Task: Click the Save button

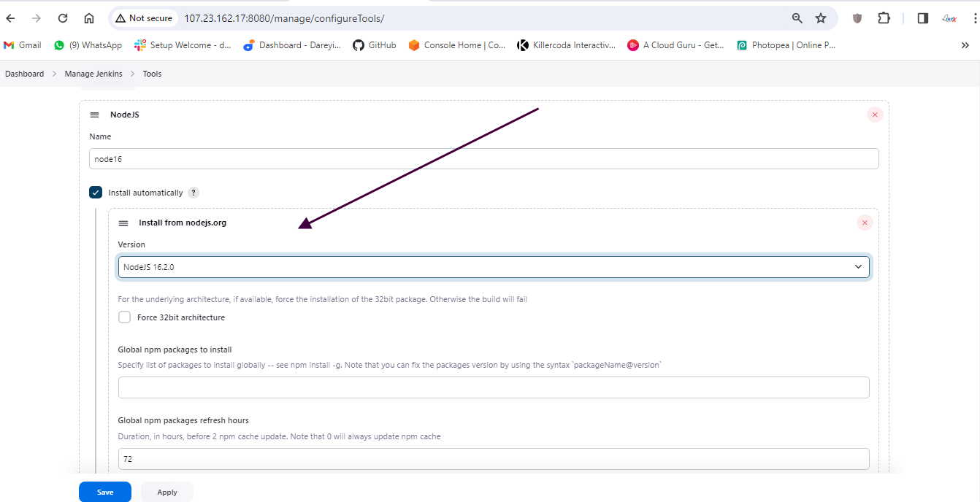Action: 105,492
